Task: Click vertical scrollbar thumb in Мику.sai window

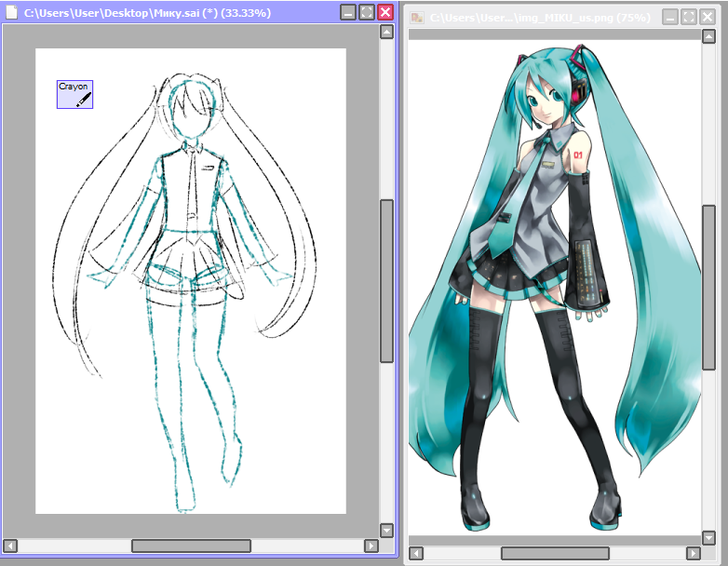Action: [386, 281]
